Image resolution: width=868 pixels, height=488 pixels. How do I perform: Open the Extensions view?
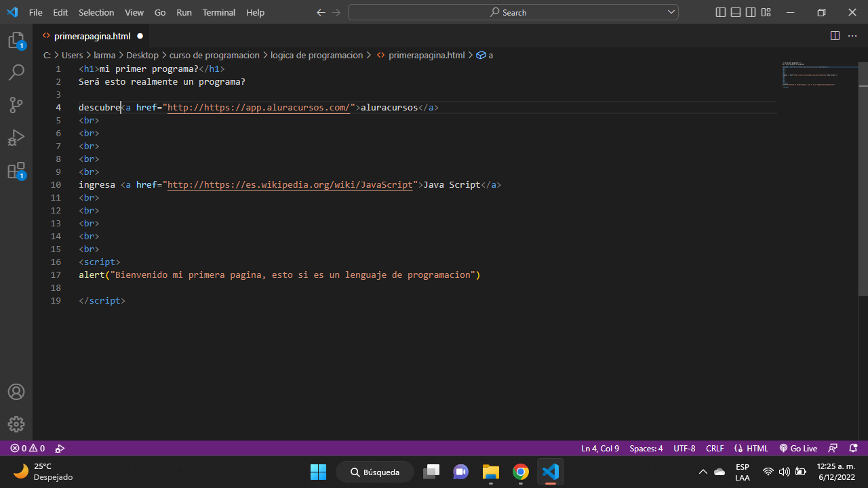[x=16, y=170]
